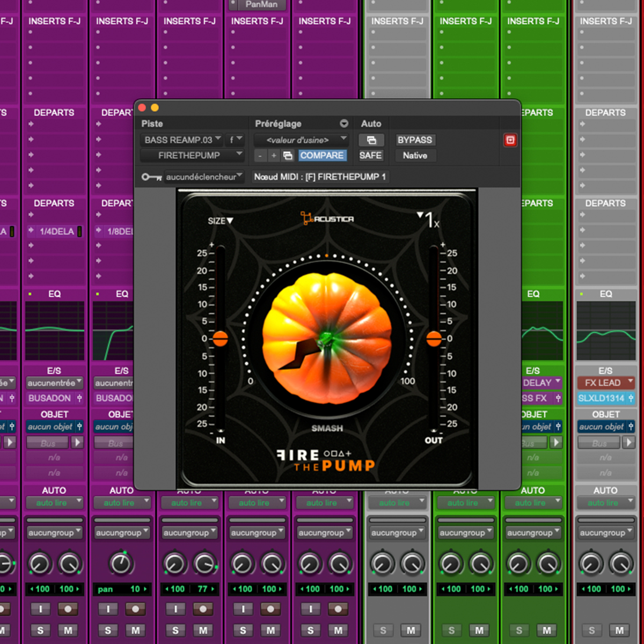Click EQ header on FX LEAD track
This screenshot has width=644, height=644.
605,294
